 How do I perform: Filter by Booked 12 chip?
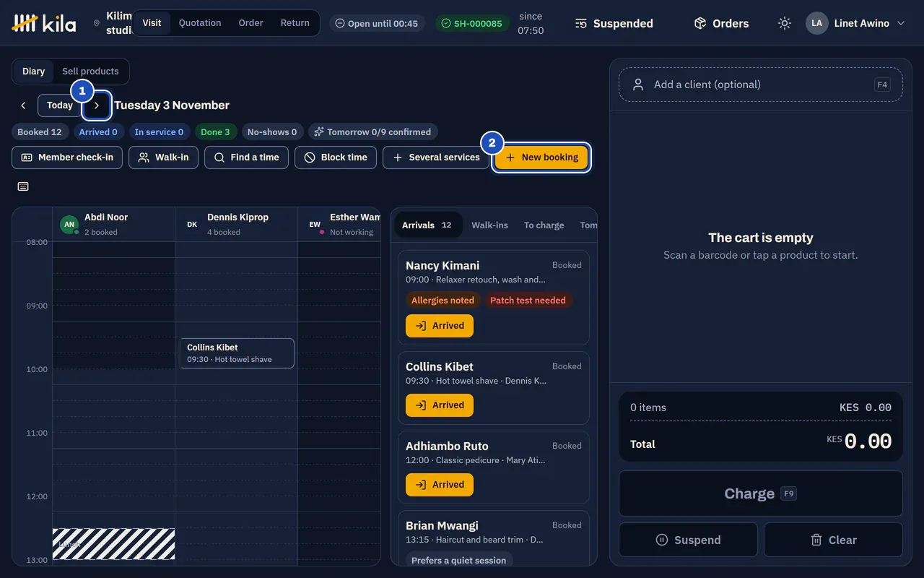pos(40,131)
